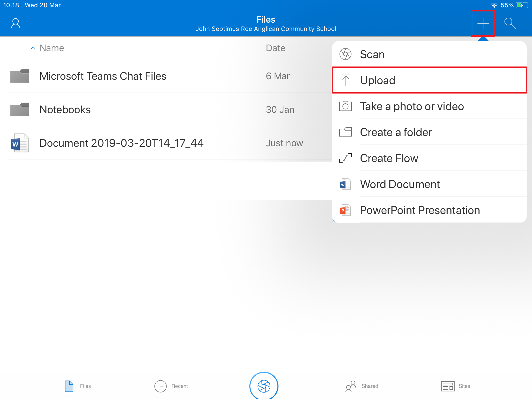Open the account profile icon
The height and width of the screenshot is (399, 532).
[x=16, y=23]
